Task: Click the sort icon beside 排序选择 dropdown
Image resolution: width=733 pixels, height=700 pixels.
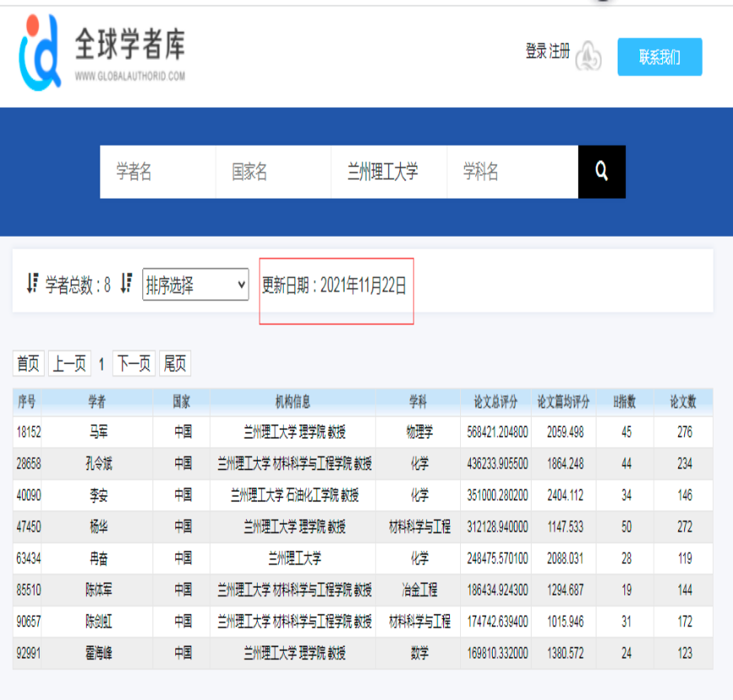Action: 126,284
